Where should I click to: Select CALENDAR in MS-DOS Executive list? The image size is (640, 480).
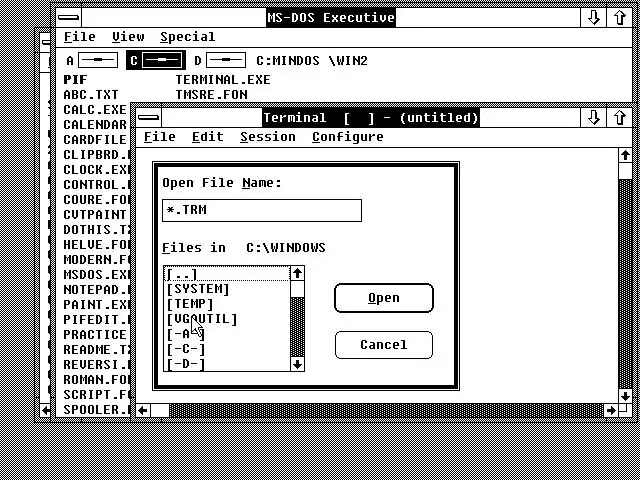pyautogui.click(x=95, y=124)
